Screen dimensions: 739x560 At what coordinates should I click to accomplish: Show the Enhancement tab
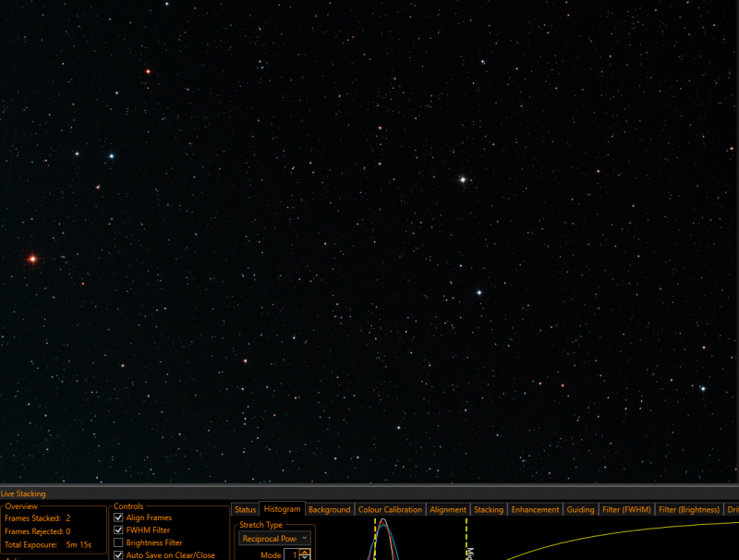tap(535, 509)
